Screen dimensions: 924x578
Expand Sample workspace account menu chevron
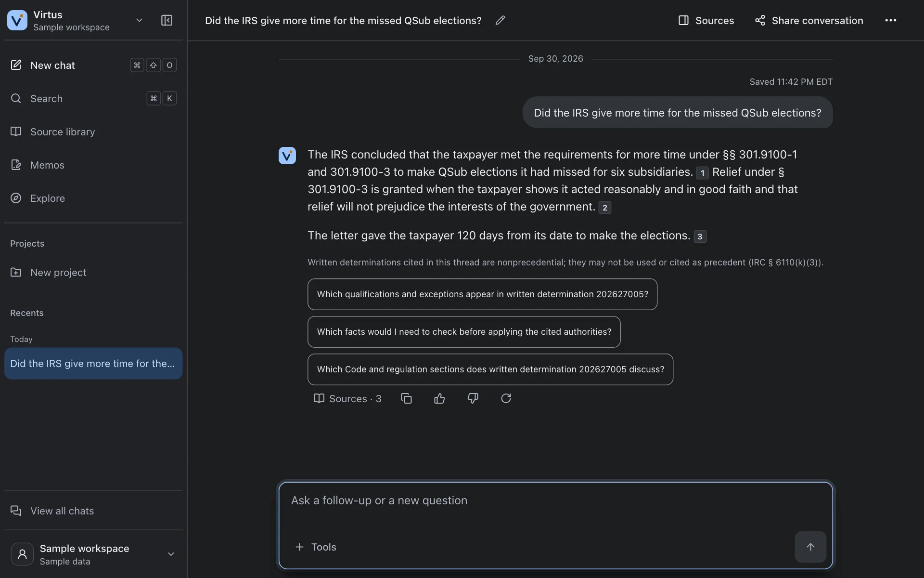pyautogui.click(x=171, y=554)
